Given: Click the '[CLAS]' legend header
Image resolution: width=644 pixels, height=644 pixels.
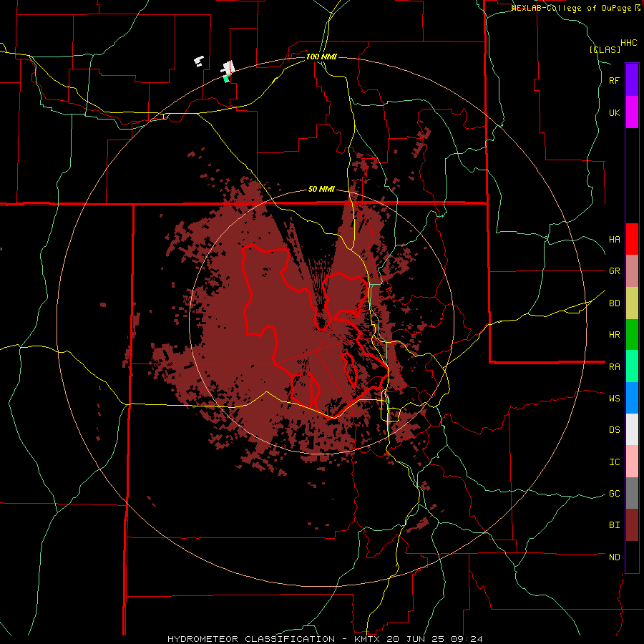Looking at the screenshot, I should (605, 49).
